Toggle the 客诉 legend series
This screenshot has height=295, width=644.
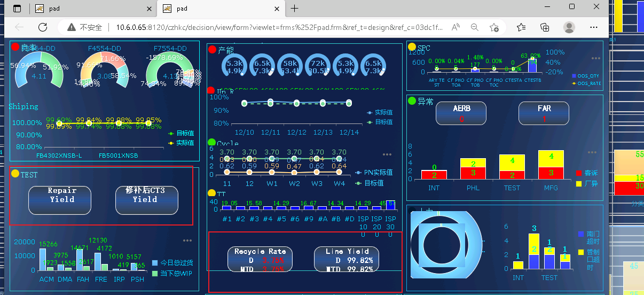[587, 173]
